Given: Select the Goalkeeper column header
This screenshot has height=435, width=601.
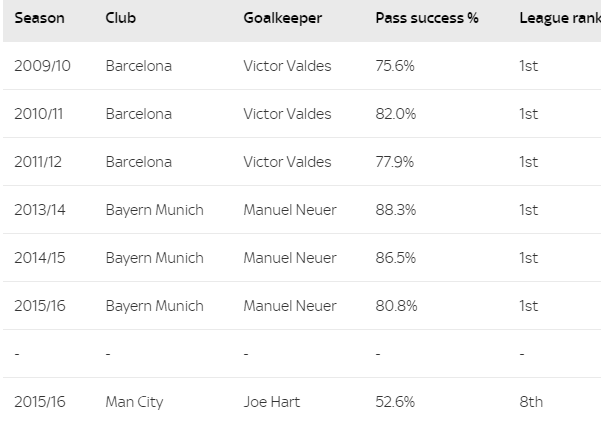Looking at the screenshot, I should click(x=285, y=18).
